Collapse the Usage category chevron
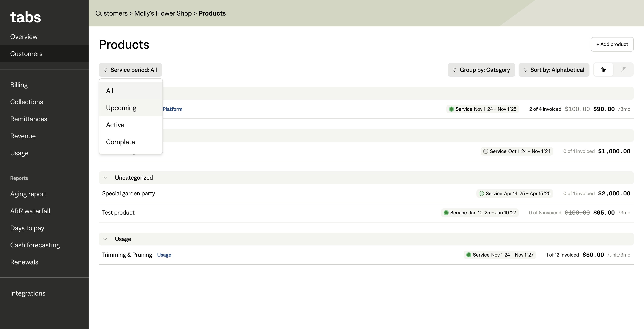 (105, 239)
